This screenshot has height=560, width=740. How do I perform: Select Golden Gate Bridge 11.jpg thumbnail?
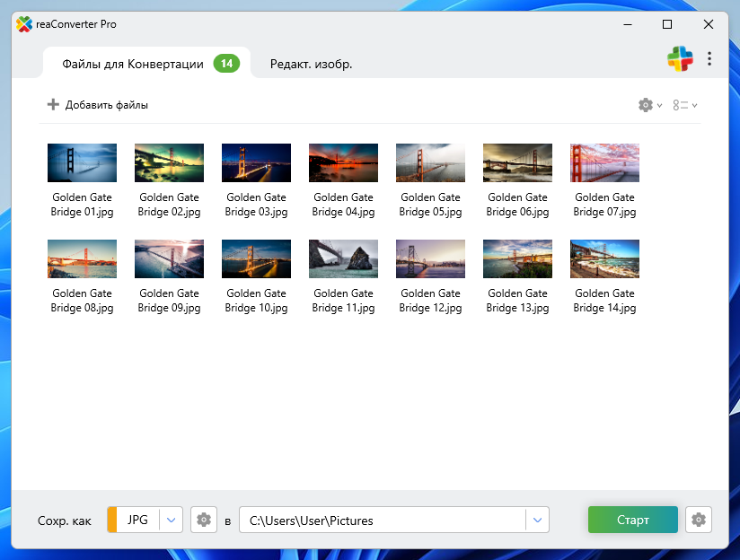click(x=343, y=259)
